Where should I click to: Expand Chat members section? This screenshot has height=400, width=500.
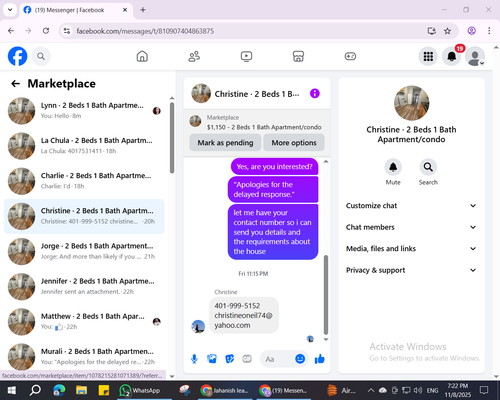[411, 227]
